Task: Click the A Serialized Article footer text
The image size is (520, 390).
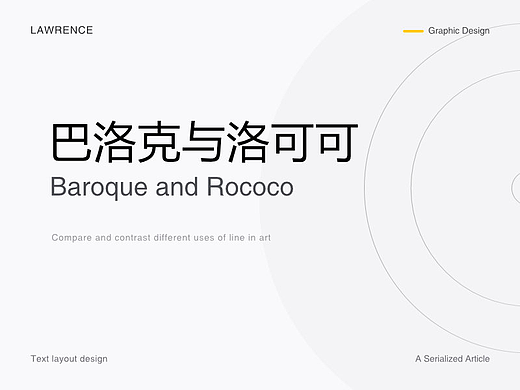Action: pyautogui.click(x=452, y=359)
